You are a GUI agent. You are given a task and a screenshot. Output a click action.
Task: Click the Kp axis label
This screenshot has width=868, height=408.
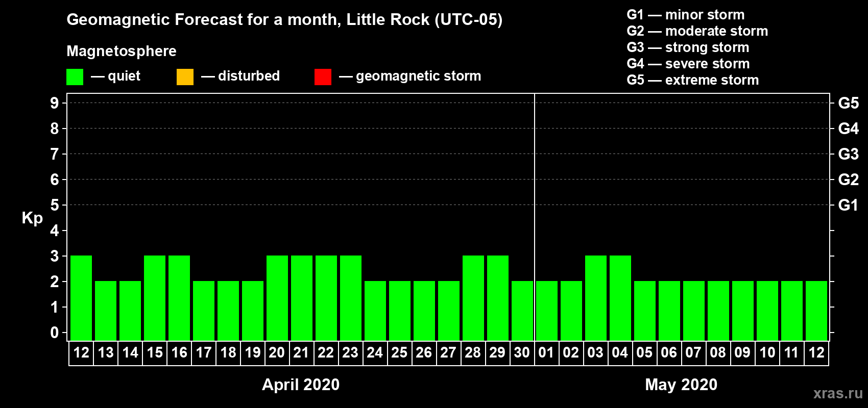click(32, 218)
